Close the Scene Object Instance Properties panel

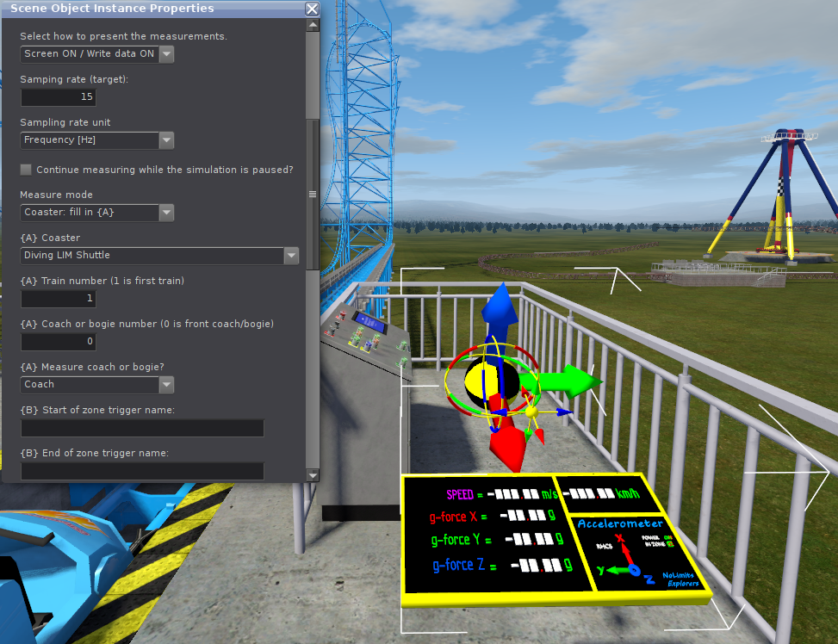pos(312,9)
